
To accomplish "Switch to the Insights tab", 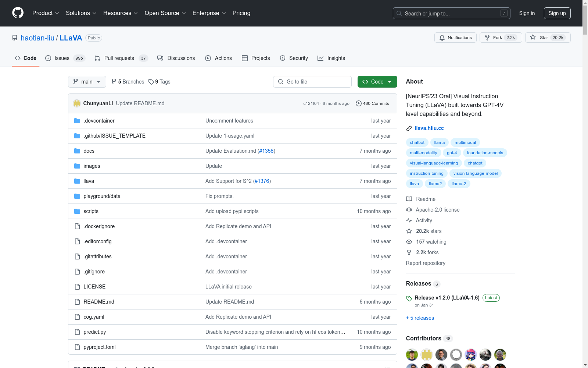I will coord(331,58).
